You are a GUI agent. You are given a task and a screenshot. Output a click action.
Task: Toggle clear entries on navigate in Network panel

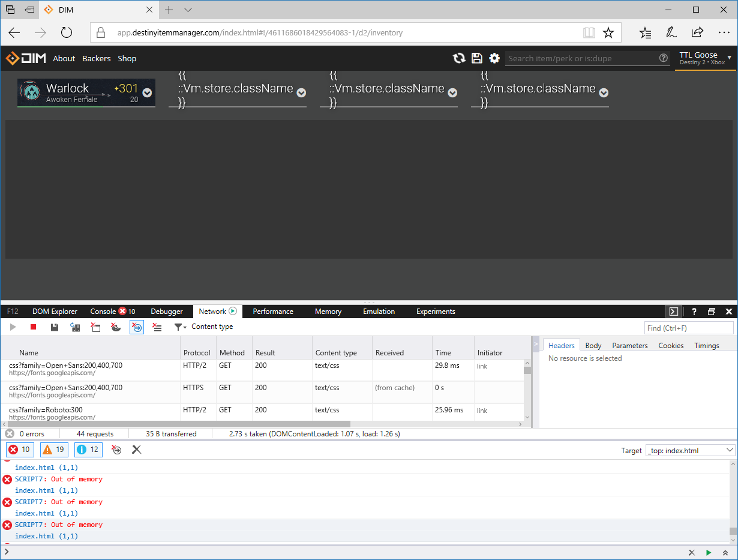(137, 327)
